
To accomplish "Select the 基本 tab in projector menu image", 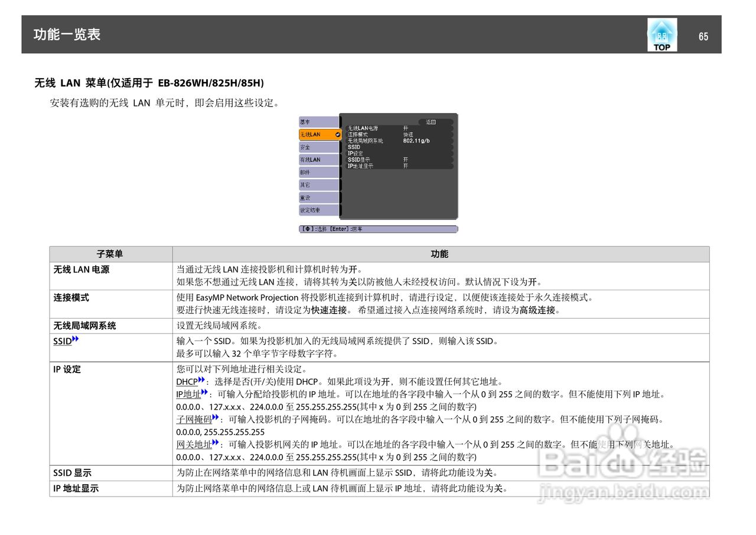I will (x=319, y=122).
